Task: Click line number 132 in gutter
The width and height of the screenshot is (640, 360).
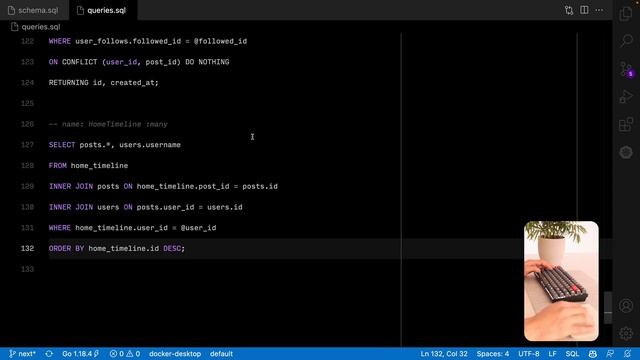Action: coord(27,249)
